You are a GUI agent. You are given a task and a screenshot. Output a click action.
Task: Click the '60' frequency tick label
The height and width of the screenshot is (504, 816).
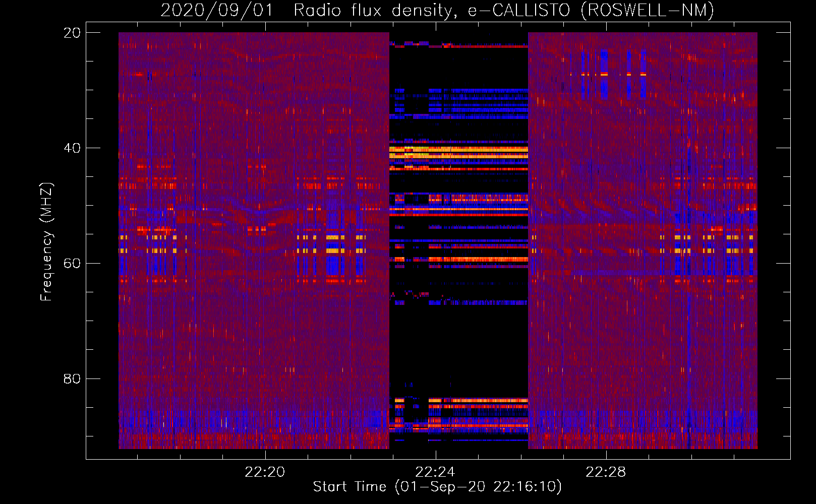(x=72, y=264)
